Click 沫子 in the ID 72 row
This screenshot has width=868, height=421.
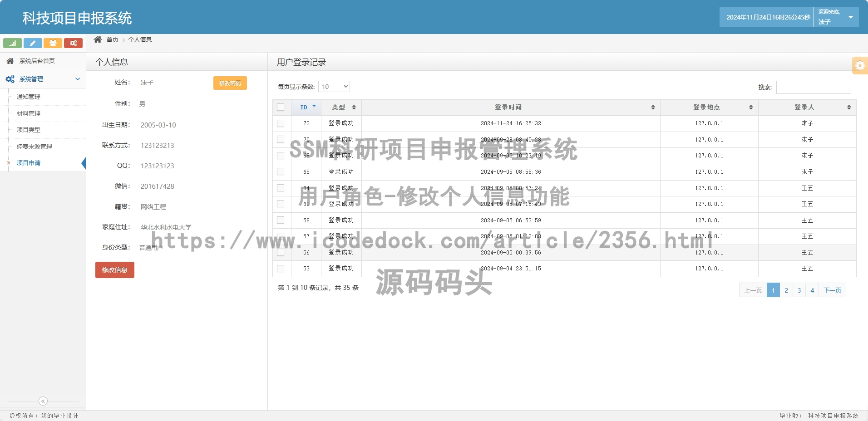point(807,123)
